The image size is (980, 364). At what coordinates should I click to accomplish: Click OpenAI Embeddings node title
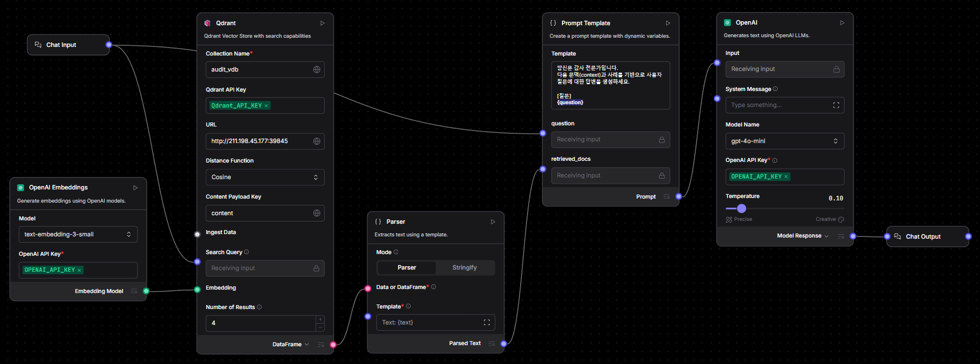58,188
